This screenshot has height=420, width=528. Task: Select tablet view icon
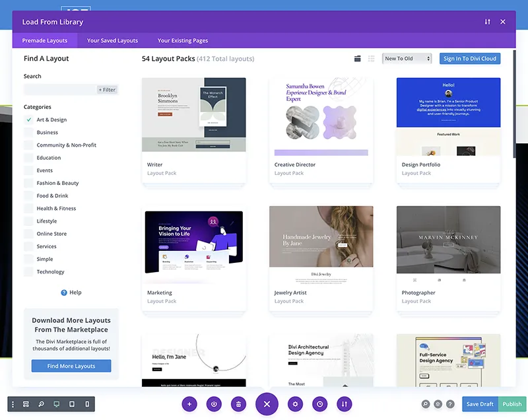coord(72,404)
